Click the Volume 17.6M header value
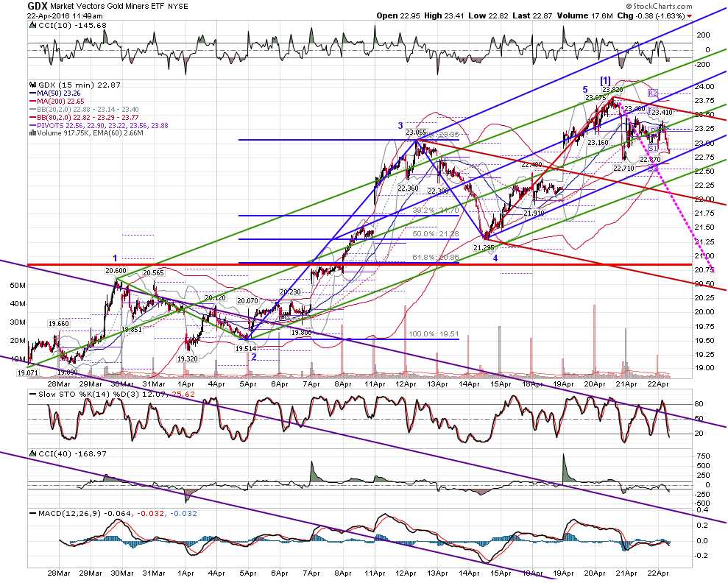 tap(585, 15)
